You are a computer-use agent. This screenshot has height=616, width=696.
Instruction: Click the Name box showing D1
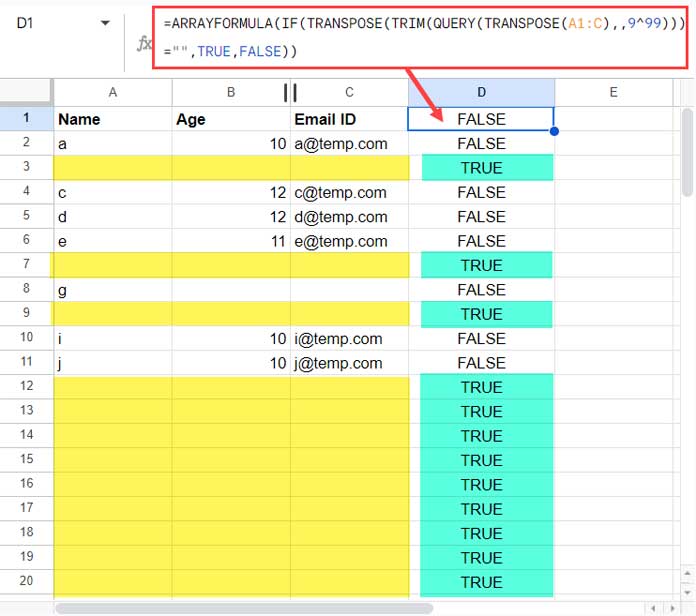(x=25, y=23)
